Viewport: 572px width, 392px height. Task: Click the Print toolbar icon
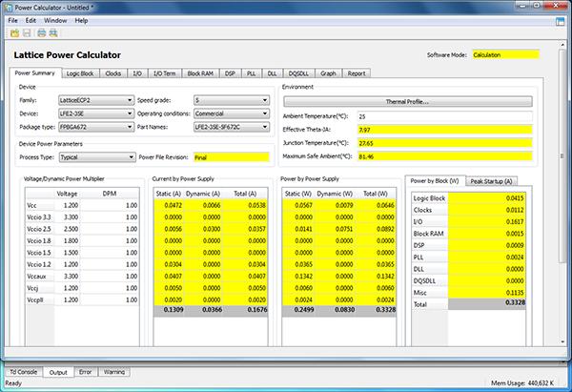point(39,33)
